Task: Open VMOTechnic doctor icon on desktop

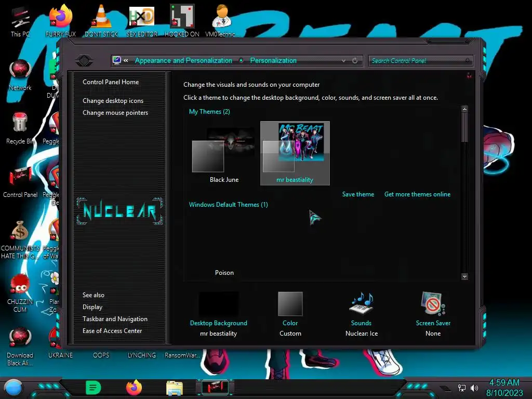Action: click(x=222, y=21)
